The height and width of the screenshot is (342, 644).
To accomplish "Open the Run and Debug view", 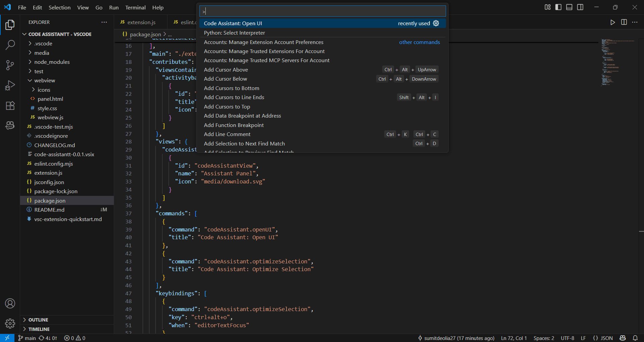I will click(10, 85).
